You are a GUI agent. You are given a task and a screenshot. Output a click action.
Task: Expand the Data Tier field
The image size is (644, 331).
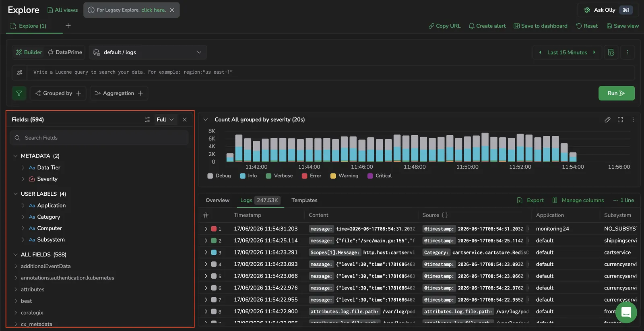[23, 168]
